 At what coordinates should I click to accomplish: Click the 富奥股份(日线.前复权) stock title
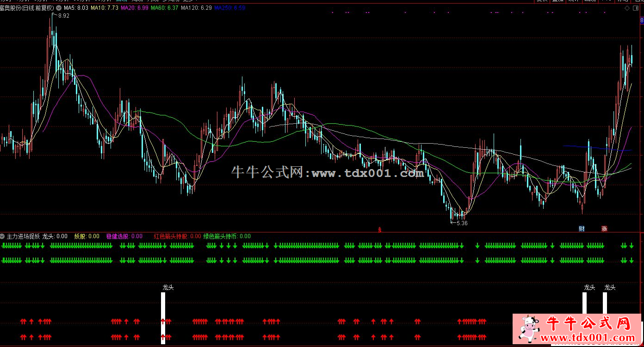tap(27, 8)
